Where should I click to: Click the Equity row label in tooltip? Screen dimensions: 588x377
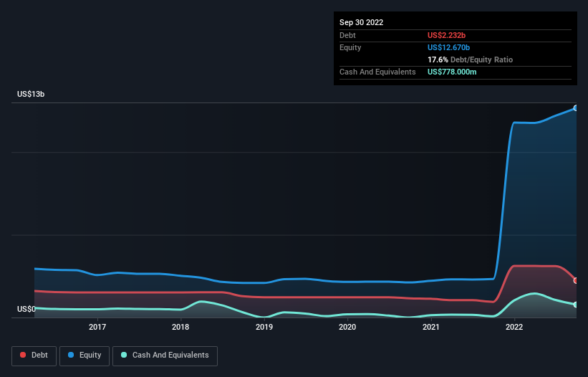click(x=350, y=47)
